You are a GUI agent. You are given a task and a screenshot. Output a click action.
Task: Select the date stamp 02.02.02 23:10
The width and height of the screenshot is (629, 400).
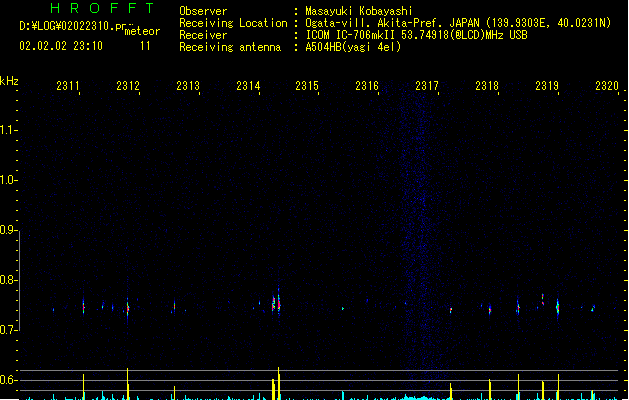click(x=61, y=46)
